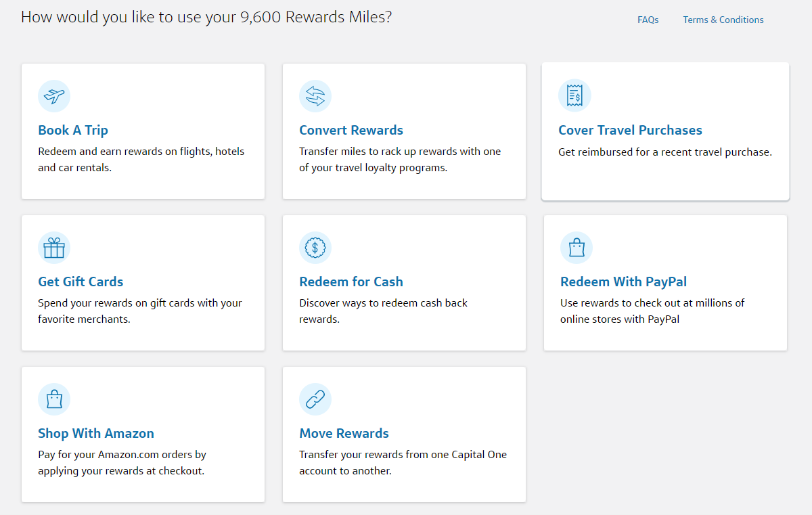Click the dollar badge Redeem for Cash icon

315,248
